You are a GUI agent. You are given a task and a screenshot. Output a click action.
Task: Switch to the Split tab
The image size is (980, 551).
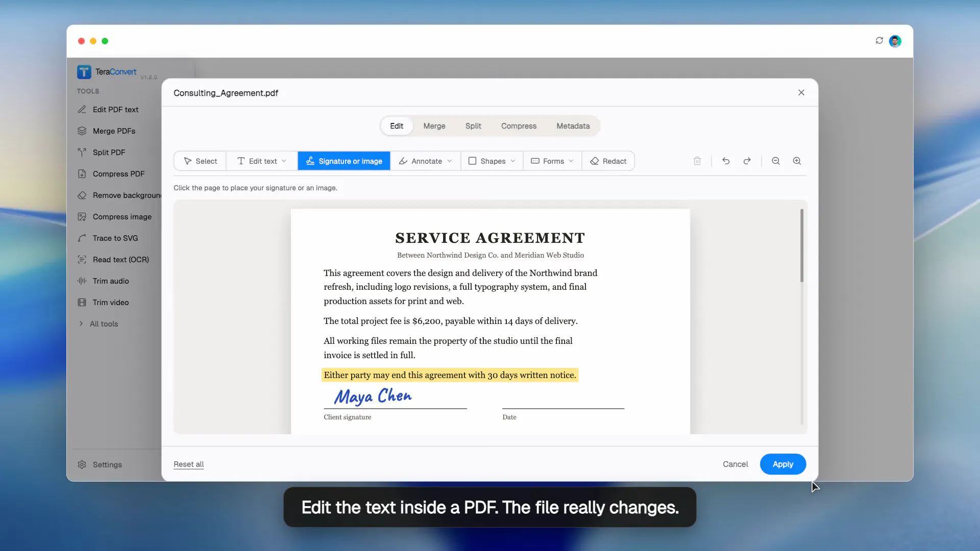tap(473, 126)
